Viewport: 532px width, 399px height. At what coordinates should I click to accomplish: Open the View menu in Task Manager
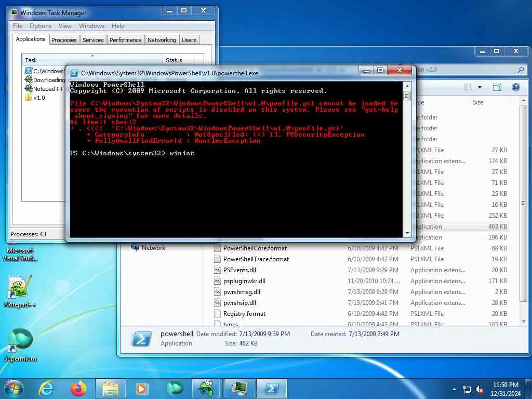[x=65, y=26]
